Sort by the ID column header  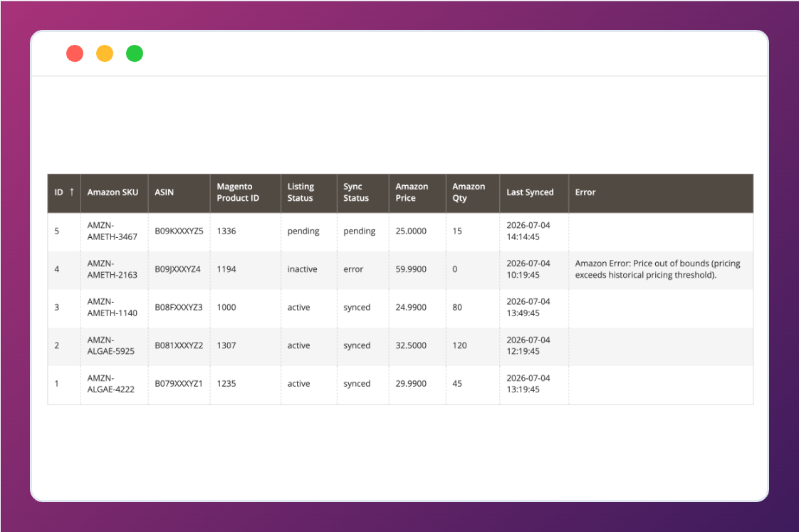click(63, 192)
